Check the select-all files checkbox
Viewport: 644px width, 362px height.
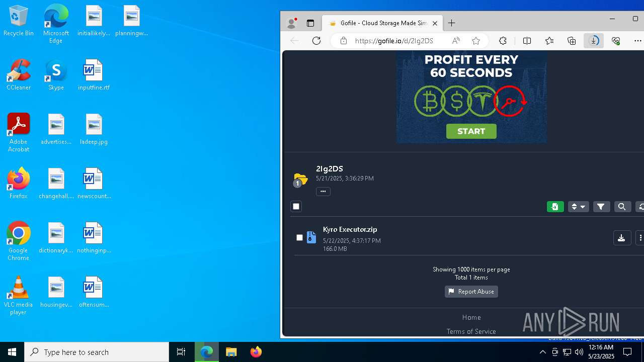pyautogui.click(x=296, y=206)
